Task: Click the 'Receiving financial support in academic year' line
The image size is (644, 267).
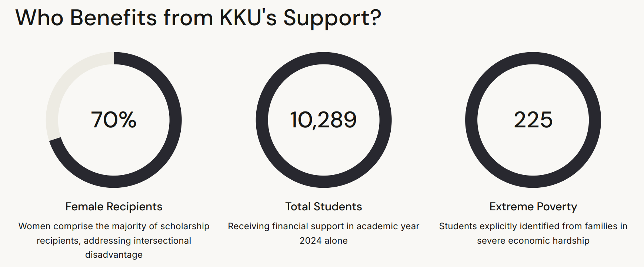Action: 323,226
